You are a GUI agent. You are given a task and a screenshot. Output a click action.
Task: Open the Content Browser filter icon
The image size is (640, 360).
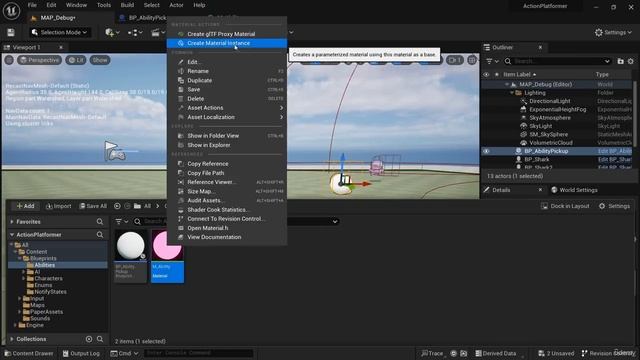click(x=119, y=222)
